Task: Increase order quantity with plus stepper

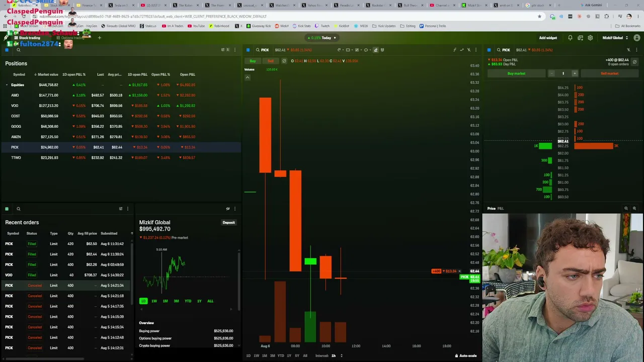Action: tap(575, 73)
